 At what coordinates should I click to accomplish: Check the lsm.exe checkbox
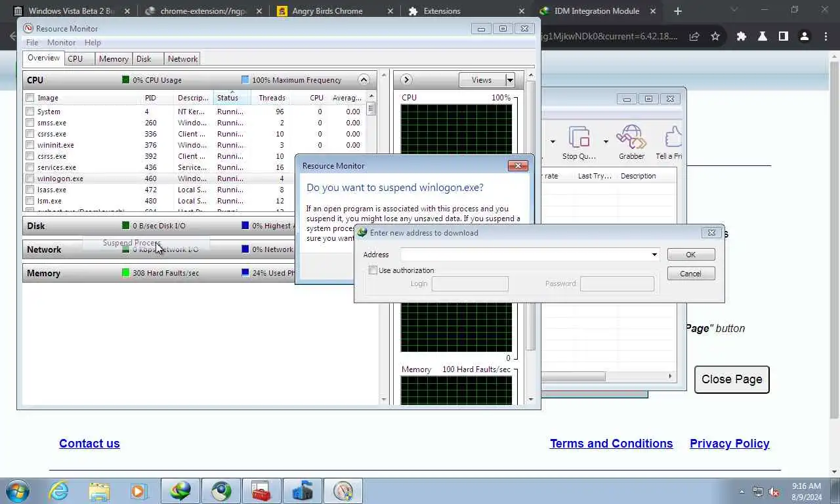click(x=30, y=201)
